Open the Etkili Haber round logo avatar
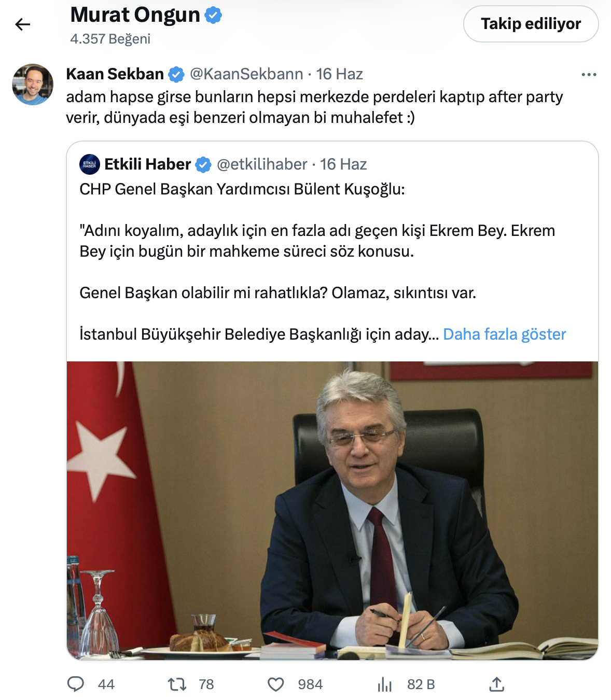 point(89,164)
